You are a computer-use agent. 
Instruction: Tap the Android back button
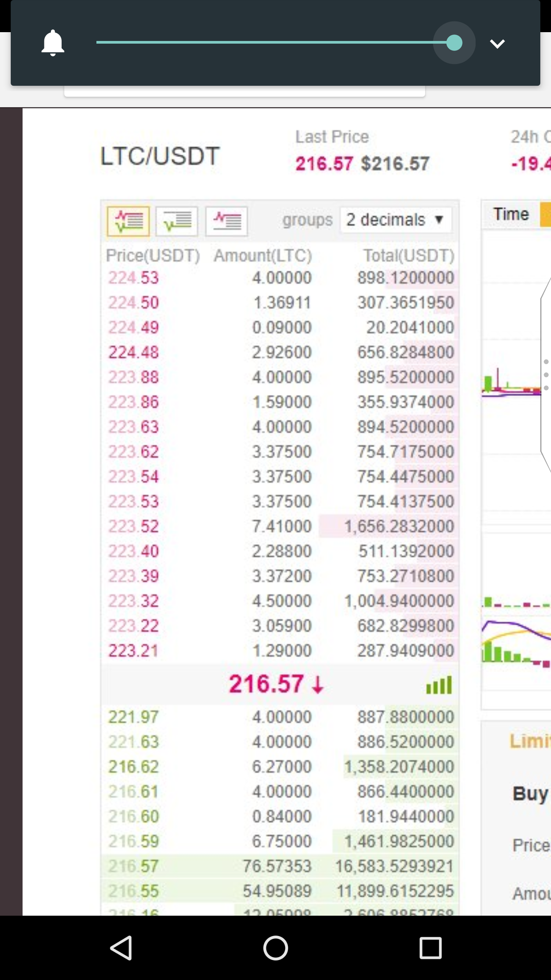pyautogui.click(x=121, y=948)
